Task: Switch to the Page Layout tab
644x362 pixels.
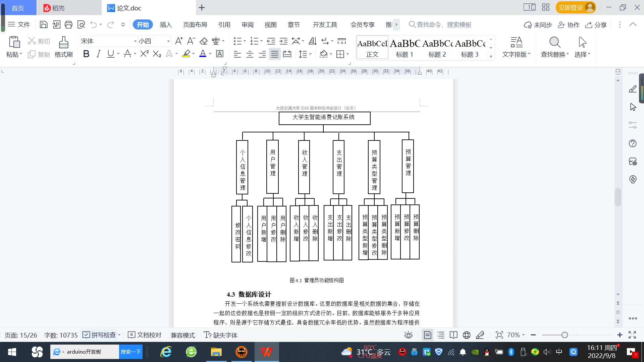Action: click(x=195, y=25)
